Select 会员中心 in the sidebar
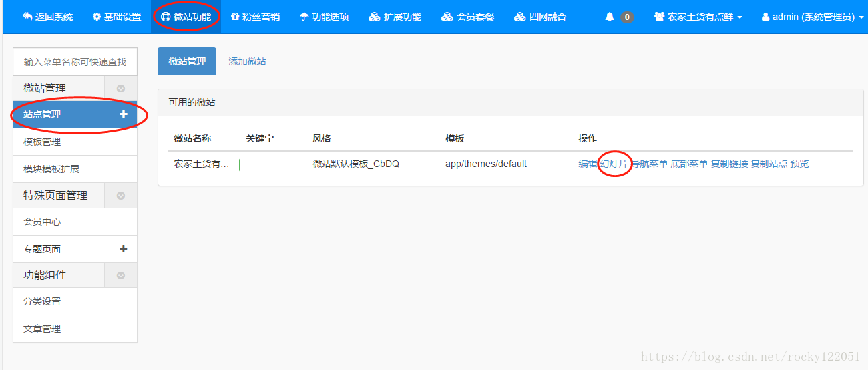Image resolution: width=868 pixels, height=370 pixels. pyautogui.click(x=75, y=222)
